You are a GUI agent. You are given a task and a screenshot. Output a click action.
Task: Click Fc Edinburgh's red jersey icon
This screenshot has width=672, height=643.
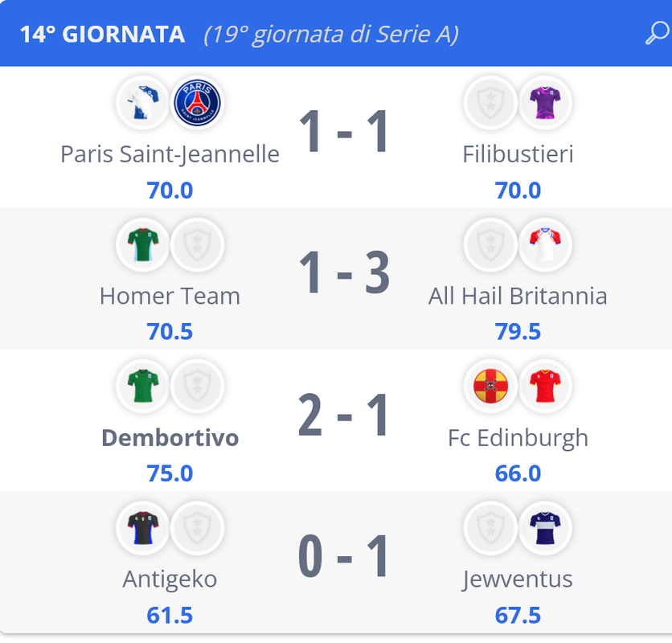click(x=545, y=387)
